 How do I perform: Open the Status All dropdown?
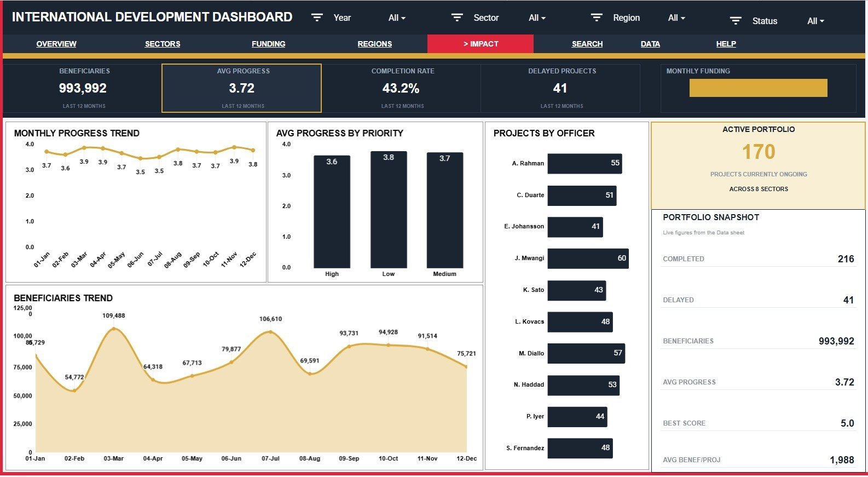click(x=815, y=21)
